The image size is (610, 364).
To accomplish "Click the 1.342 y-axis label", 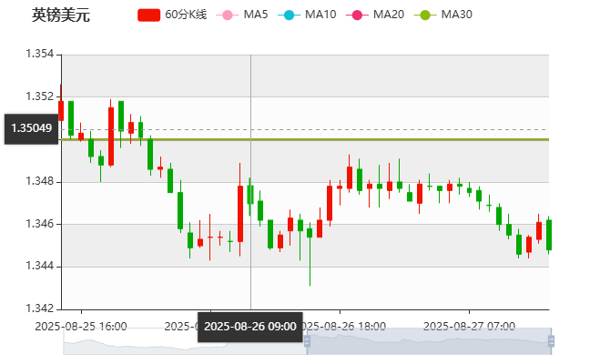I will (40, 308).
